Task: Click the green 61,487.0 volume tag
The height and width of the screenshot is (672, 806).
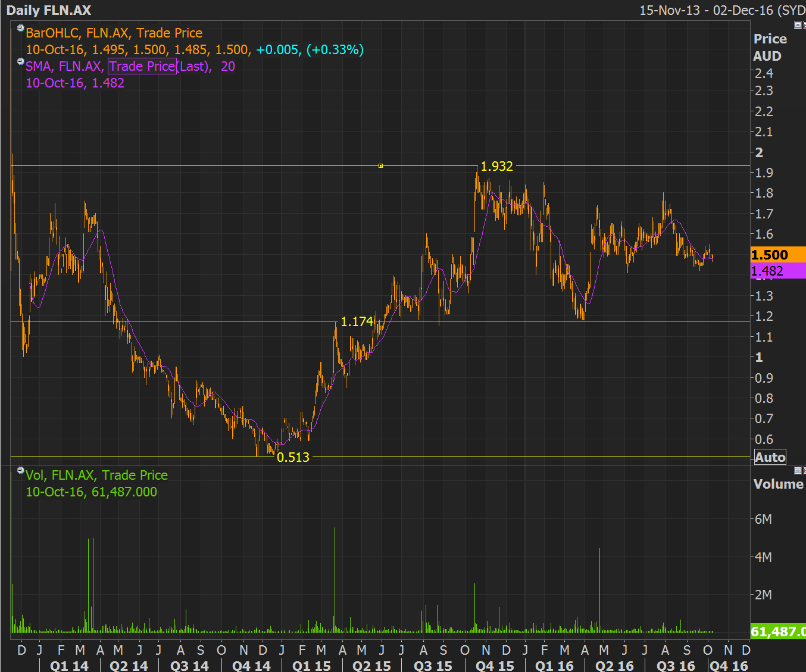Action: click(x=778, y=632)
